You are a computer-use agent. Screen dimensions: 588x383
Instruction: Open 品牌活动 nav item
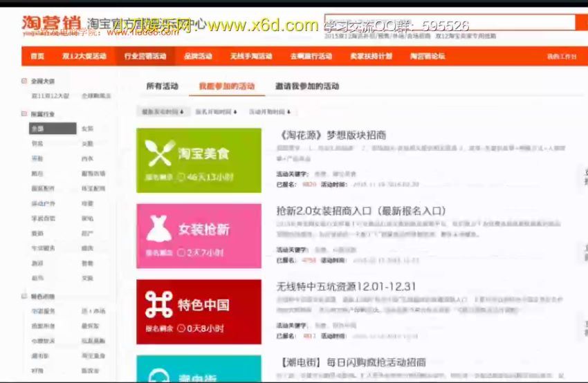pos(198,56)
